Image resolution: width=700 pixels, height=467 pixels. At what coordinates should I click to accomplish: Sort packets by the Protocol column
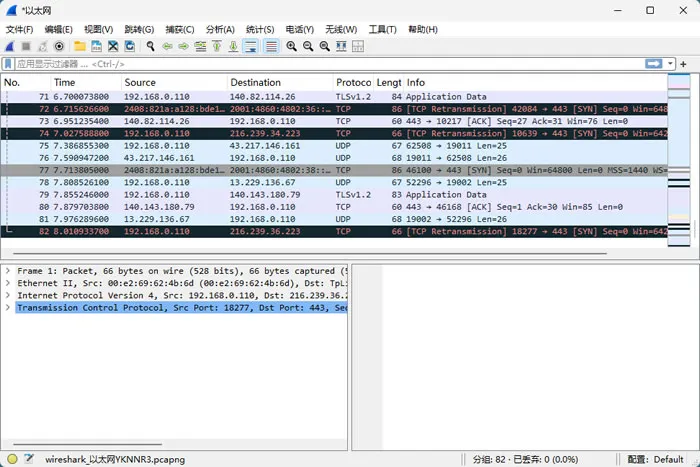[353, 83]
